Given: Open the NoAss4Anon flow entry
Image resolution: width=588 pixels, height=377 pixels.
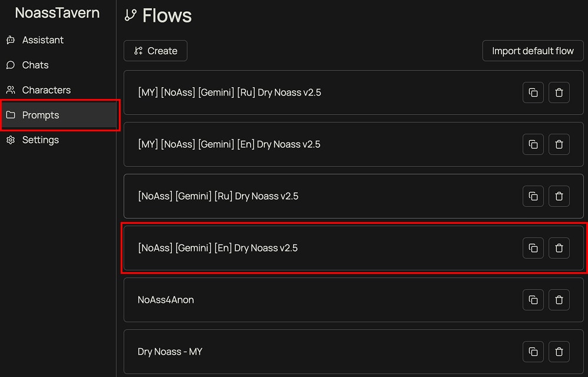Looking at the screenshot, I should click(166, 300).
